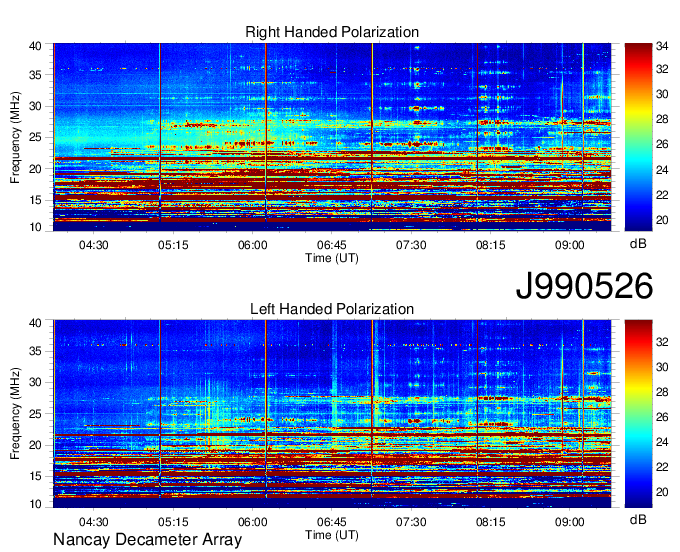Click the 30 frequency tick of the top plot
Image resolution: width=680 pixels, height=552 pixels.
(x=36, y=106)
